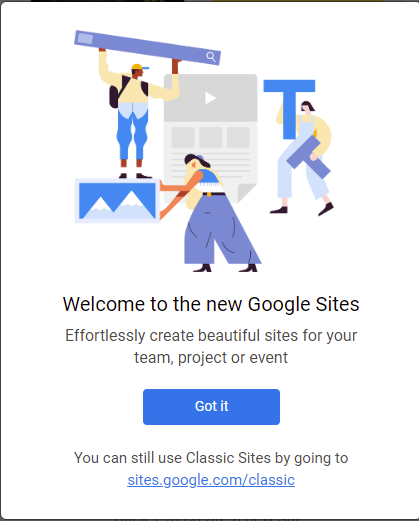Click the small light rectangle on the purple search bar
419x521 pixels.
coord(85,38)
